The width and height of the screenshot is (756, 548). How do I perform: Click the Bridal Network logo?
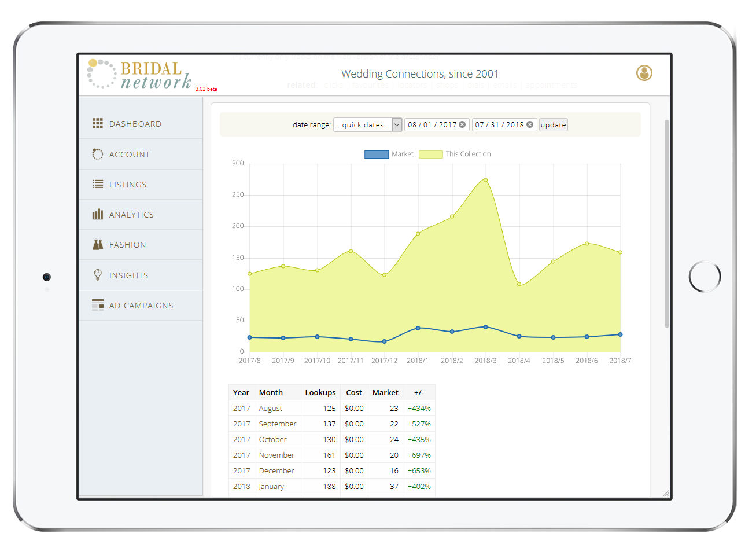pyautogui.click(x=140, y=75)
